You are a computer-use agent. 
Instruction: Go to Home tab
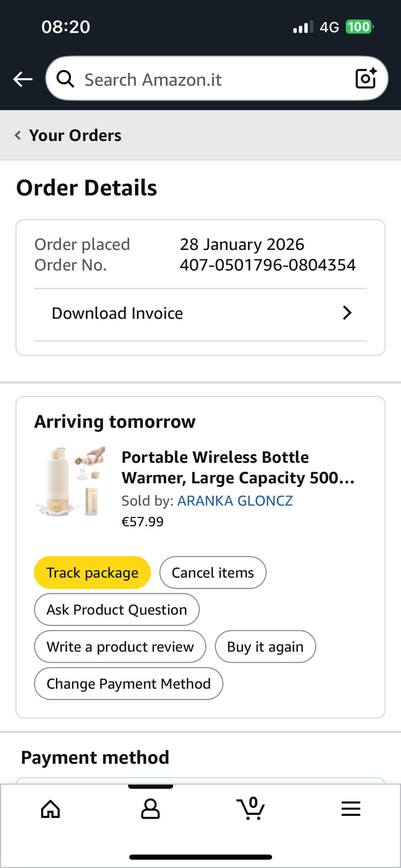50,809
